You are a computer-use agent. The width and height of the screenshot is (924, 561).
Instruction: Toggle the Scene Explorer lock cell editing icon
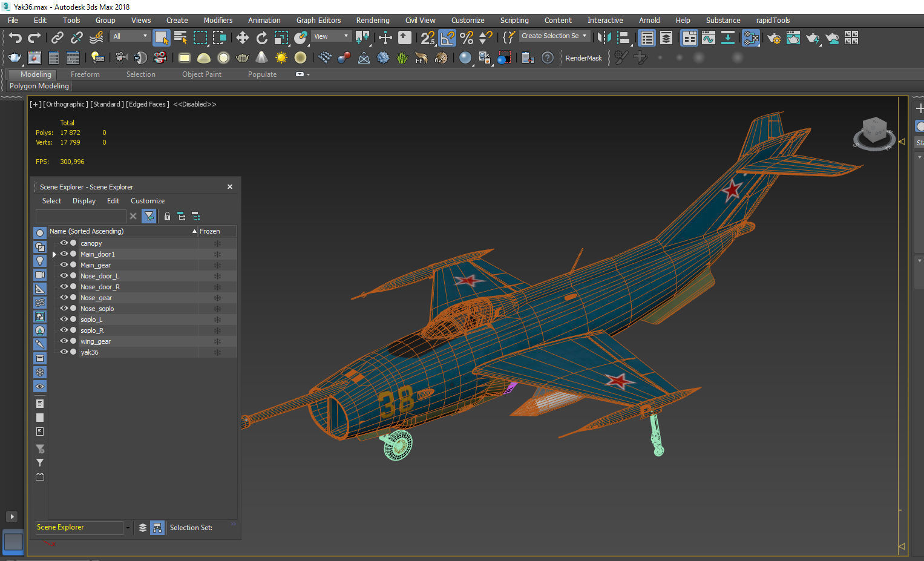(x=167, y=216)
